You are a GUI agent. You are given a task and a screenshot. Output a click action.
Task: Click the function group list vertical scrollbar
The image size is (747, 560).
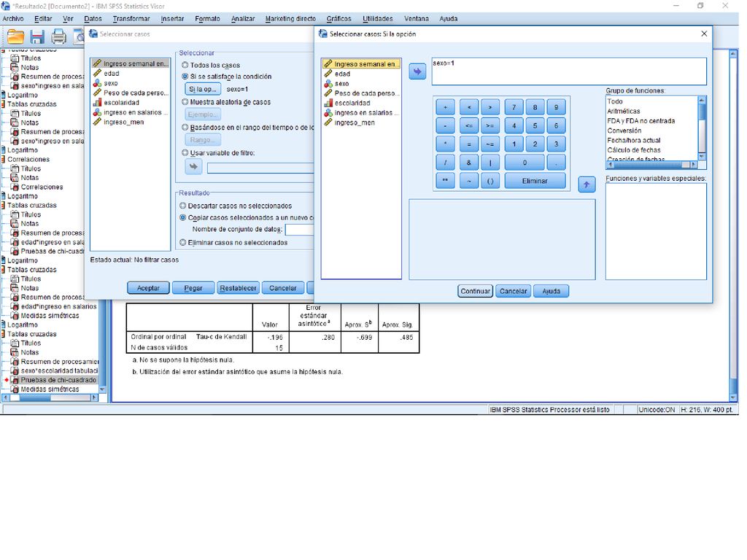pyautogui.click(x=701, y=128)
